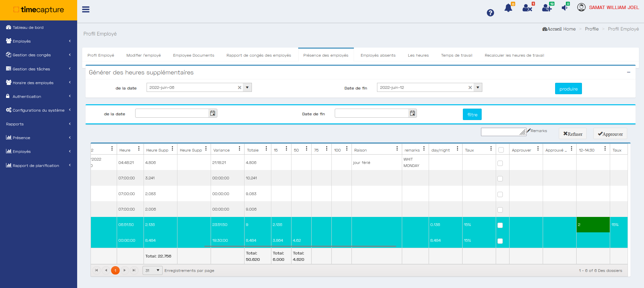644x288 pixels.
Task: Clear the 2022-juin-06 start date
Action: (239, 88)
